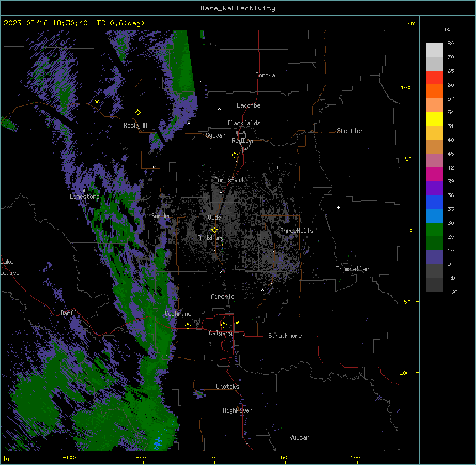Click the magenta 39-42 dBZ legend swatch
This screenshot has width=476, height=465.
tap(434, 174)
